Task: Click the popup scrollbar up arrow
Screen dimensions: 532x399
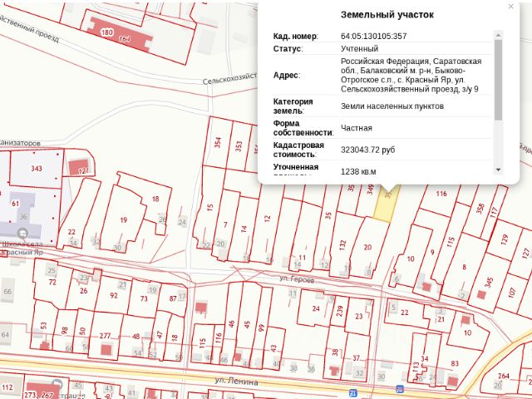Action: pyautogui.click(x=498, y=35)
